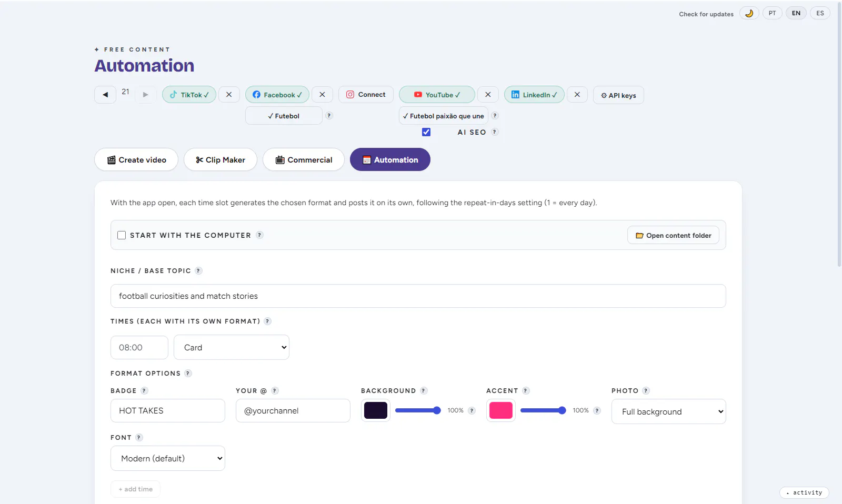
Task: Disconnect TikTok with its X button
Action: point(229,95)
